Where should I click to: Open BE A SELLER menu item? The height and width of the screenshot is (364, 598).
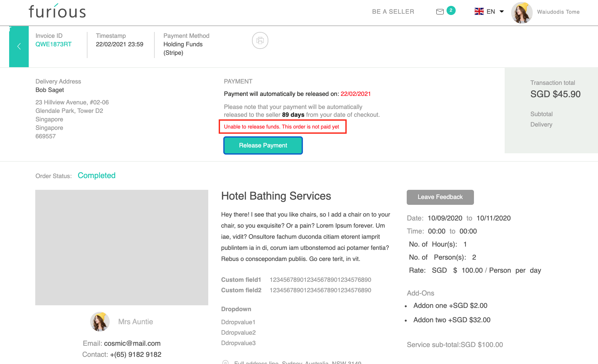pyautogui.click(x=393, y=12)
